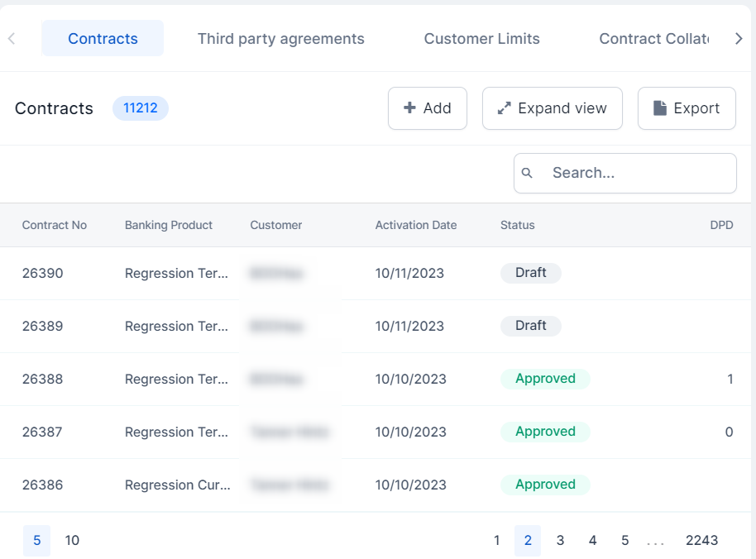Open contract number 26390 row
756x559 pixels.
[x=43, y=274]
